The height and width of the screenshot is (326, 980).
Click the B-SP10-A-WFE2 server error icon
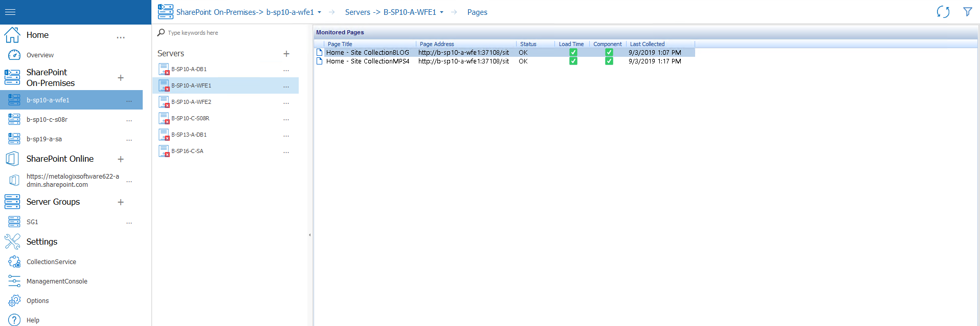click(x=164, y=102)
